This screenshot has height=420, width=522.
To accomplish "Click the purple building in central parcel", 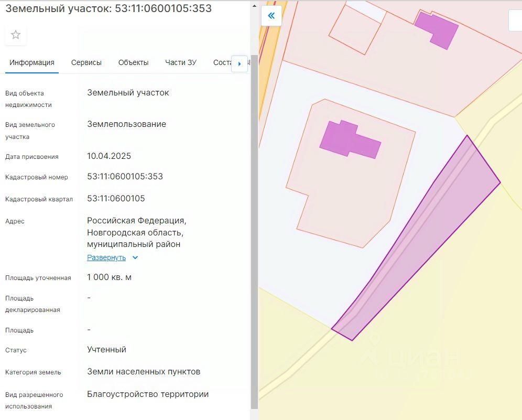I will [350, 139].
